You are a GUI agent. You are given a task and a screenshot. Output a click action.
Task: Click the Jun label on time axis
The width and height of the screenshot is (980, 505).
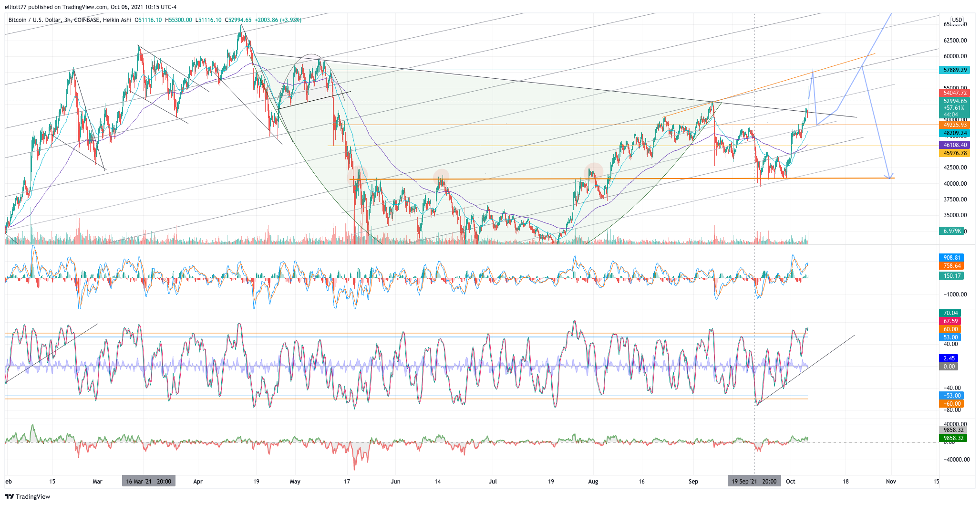tap(395, 482)
